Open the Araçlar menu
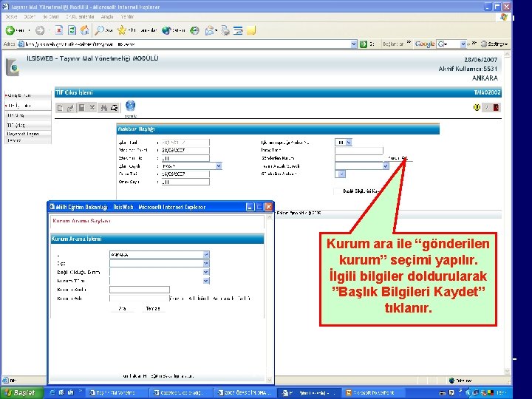This screenshot has width=532, height=399. click(x=107, y=16)
